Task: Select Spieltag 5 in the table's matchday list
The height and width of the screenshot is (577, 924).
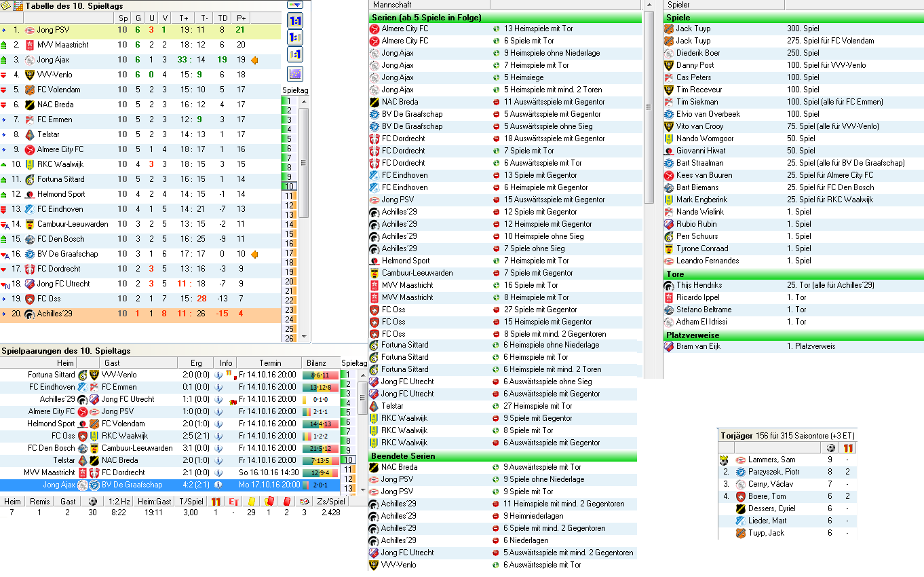Action: click(x=288, y=138)
